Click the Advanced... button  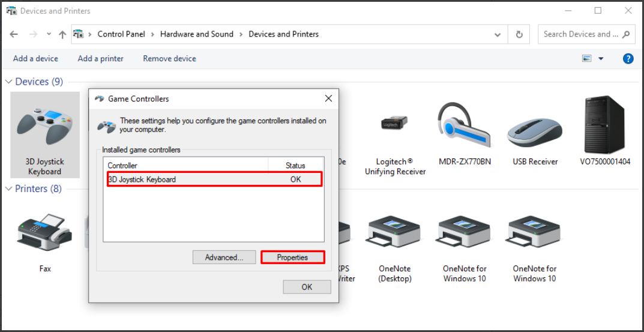224,257
